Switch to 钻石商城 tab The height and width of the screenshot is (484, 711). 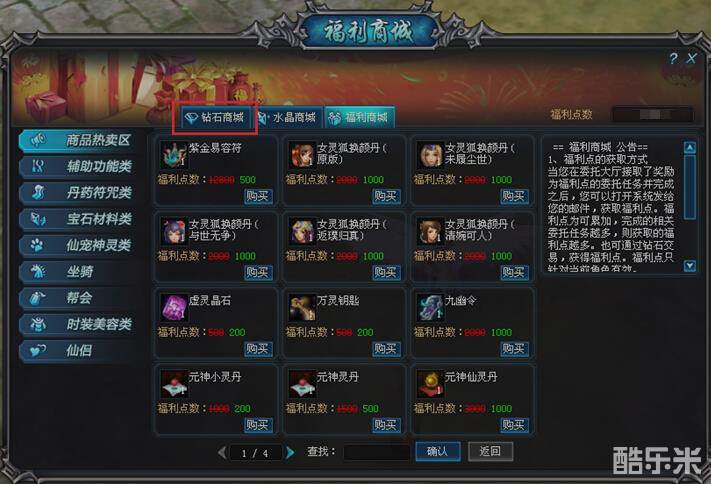coord(215,117)
